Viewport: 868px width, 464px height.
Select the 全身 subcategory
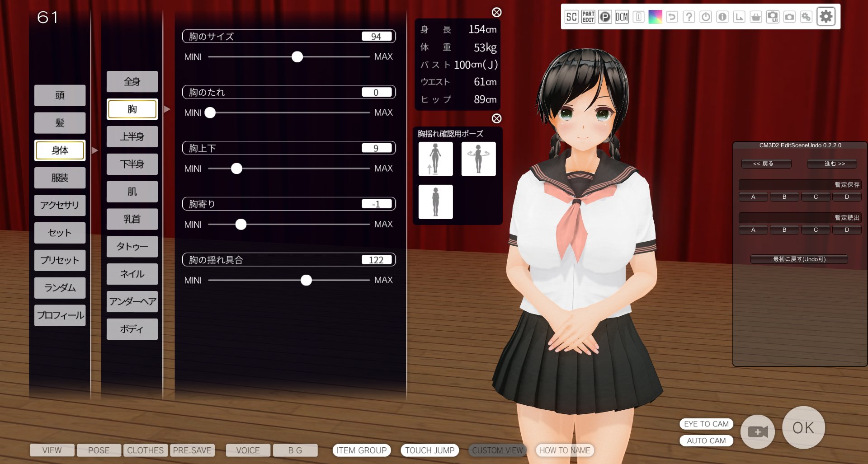(132, 82)
